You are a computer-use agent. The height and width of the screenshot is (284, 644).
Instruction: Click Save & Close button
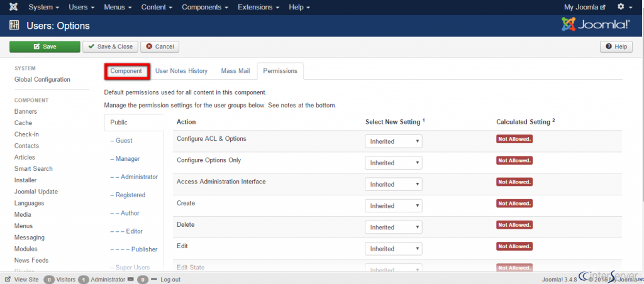tap(111, 46)
